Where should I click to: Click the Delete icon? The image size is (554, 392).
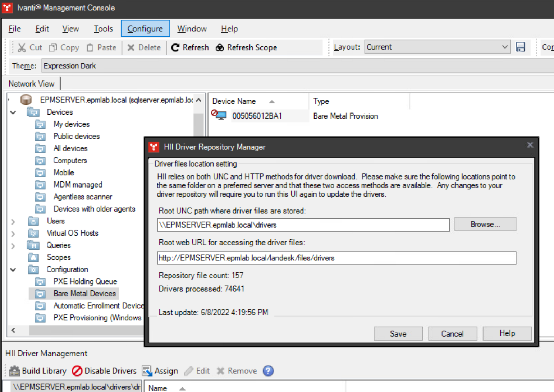[132, 47]
